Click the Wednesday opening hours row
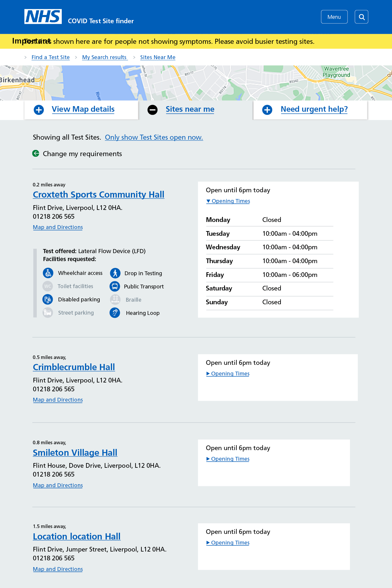The width and height of the screenshot is (392, 588). pos(270,247)
